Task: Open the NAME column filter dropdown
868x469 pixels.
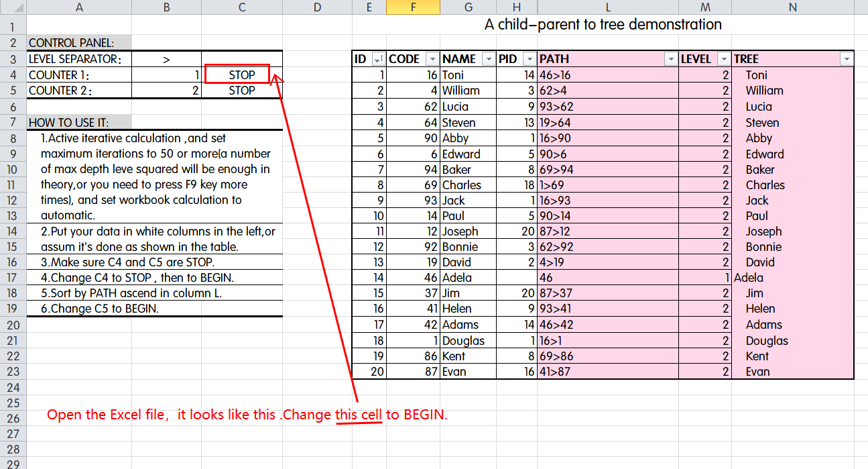Action: point(490,59)
